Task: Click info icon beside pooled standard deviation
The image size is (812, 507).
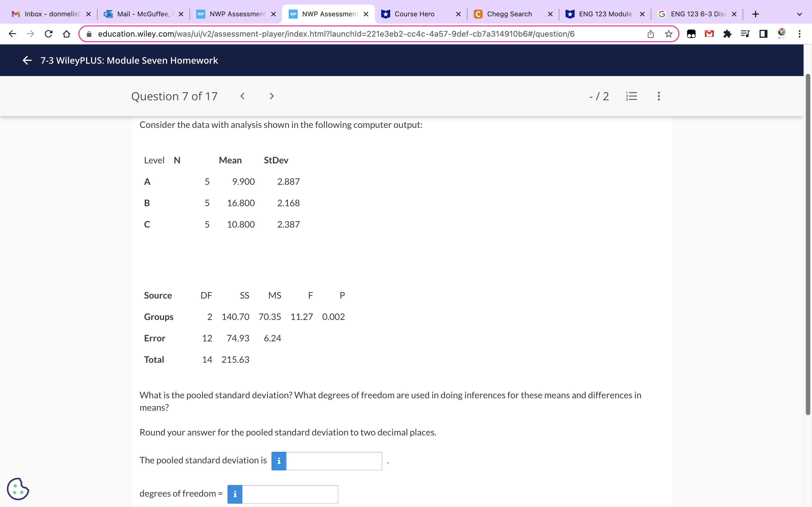Action: [279, 461]
